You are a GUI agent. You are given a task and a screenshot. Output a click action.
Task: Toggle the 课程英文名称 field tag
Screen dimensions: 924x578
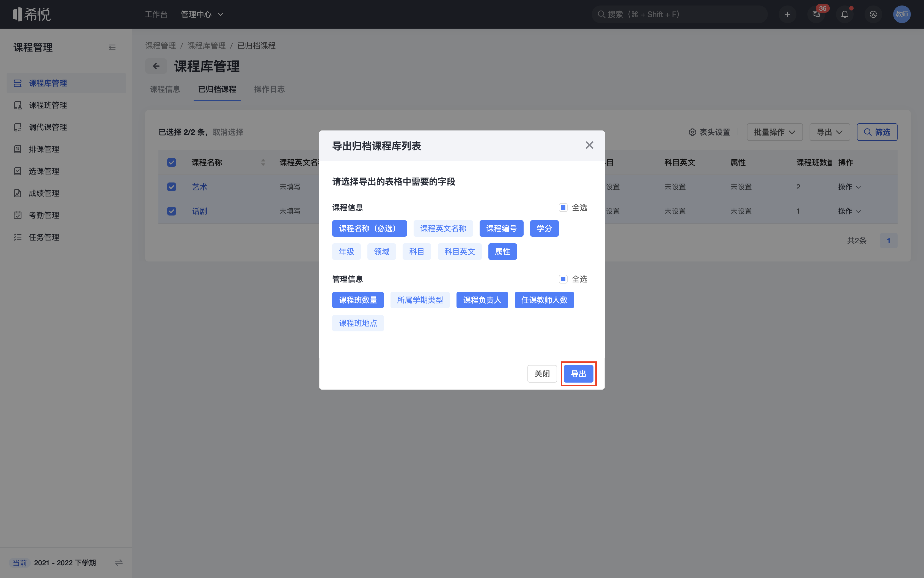443,229
